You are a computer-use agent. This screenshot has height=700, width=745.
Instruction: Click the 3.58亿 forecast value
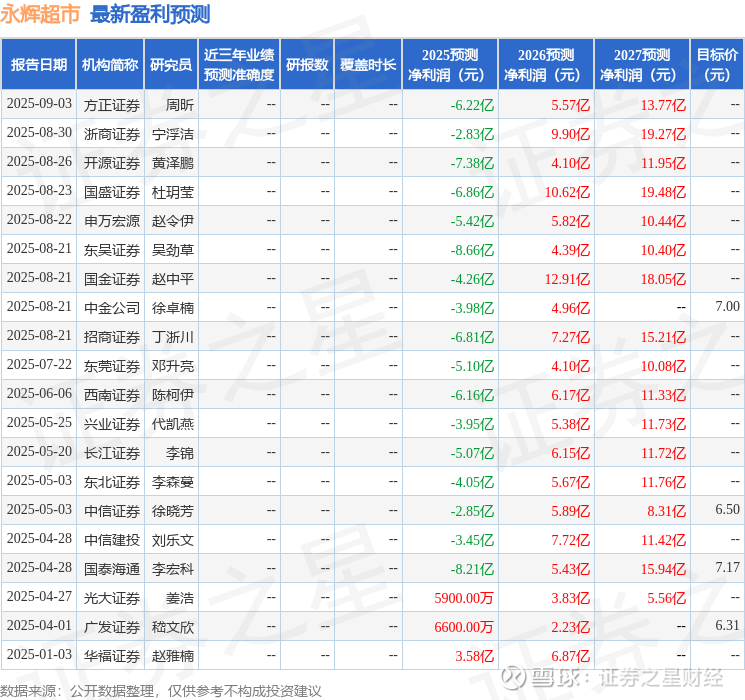coord(475,656)
